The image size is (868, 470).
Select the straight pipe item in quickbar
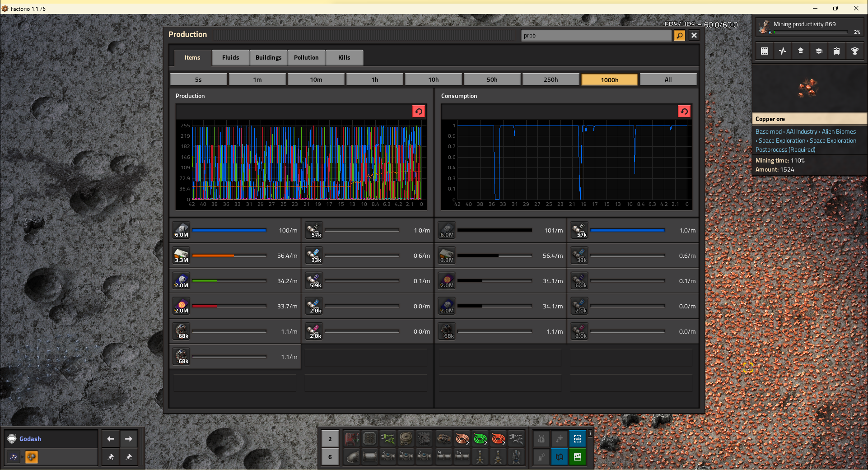tap(370, 456)
